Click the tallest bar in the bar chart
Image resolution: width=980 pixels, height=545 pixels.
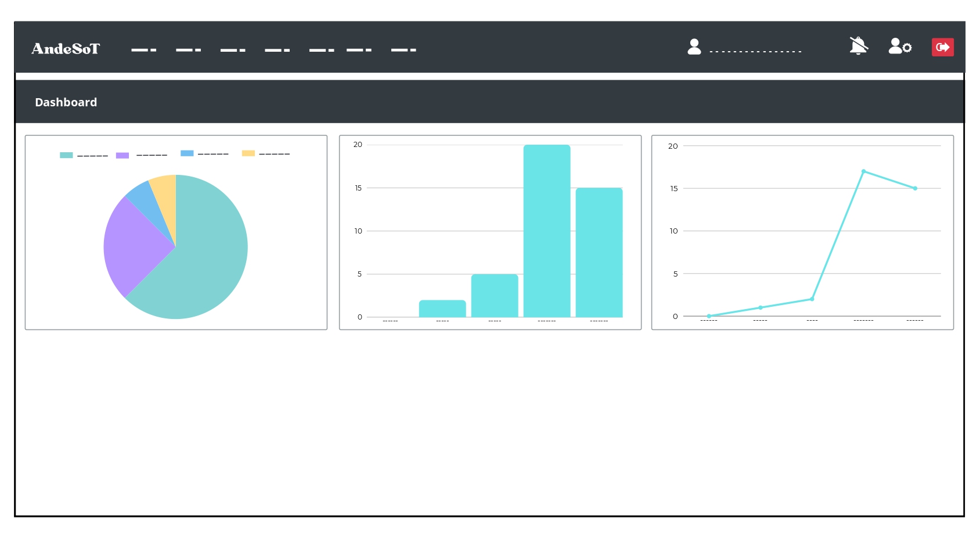pos(546,232)
